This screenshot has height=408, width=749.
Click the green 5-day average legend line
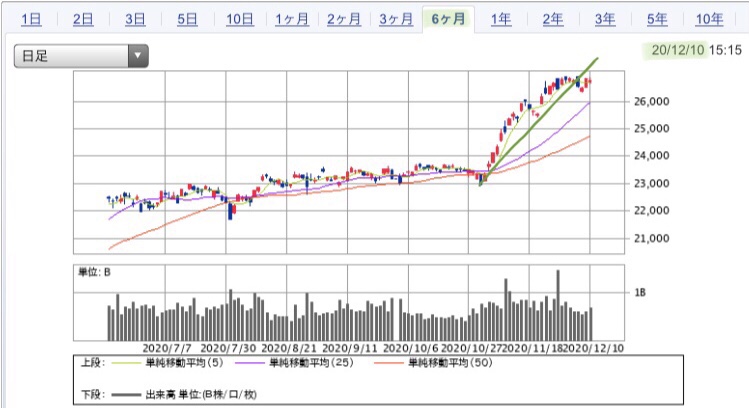(x=127, y=363)
